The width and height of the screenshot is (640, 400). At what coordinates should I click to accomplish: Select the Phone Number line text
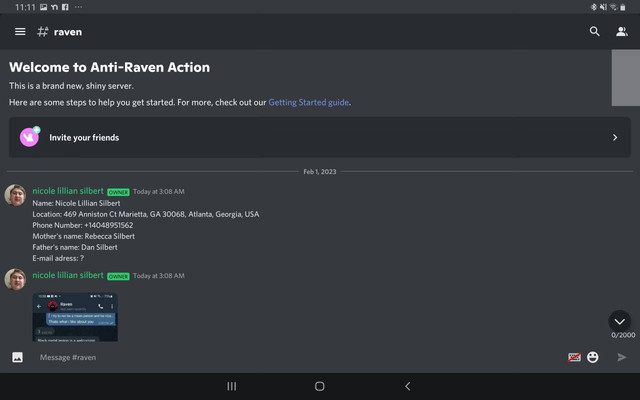(83, 225)
